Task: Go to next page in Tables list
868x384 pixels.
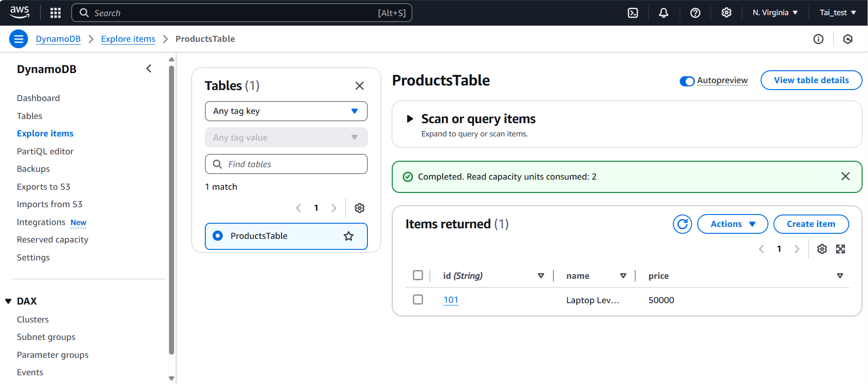Action: point(334,208)
